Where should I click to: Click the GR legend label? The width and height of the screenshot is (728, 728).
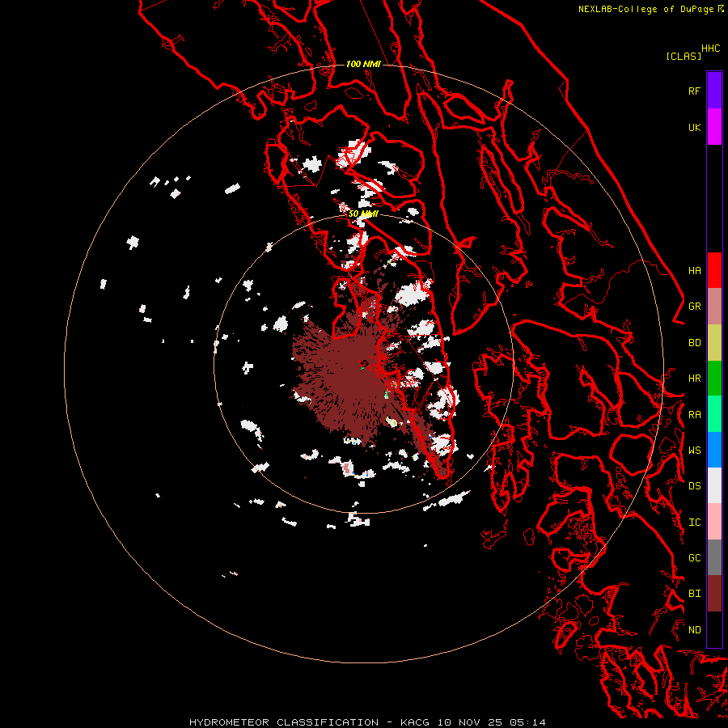click(x=694, y=307)
